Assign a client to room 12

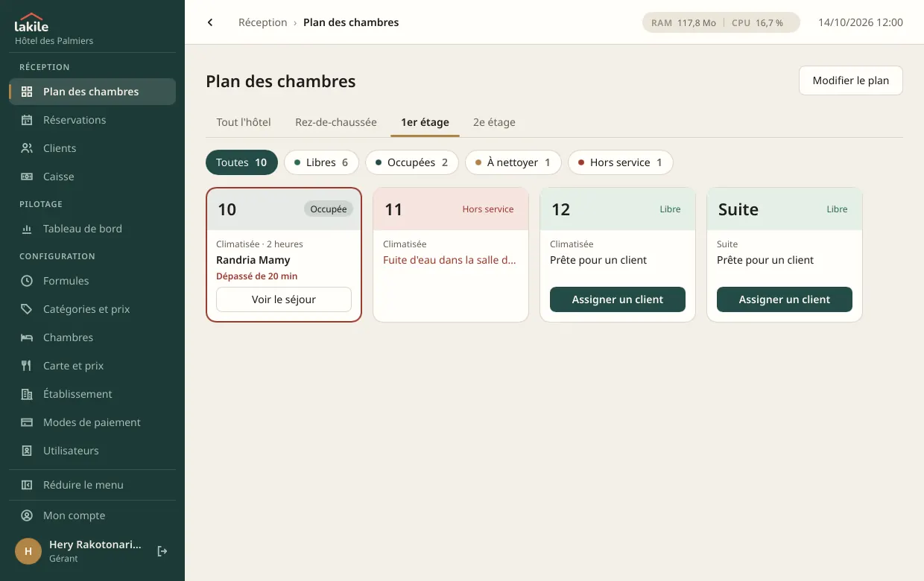pos(618,299)
